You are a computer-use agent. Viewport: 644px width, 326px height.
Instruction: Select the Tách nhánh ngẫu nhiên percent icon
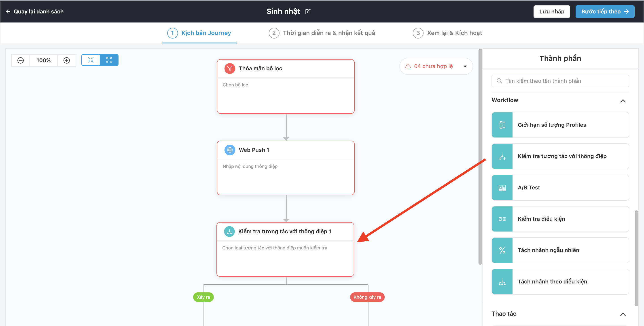[x=502, y=250]
